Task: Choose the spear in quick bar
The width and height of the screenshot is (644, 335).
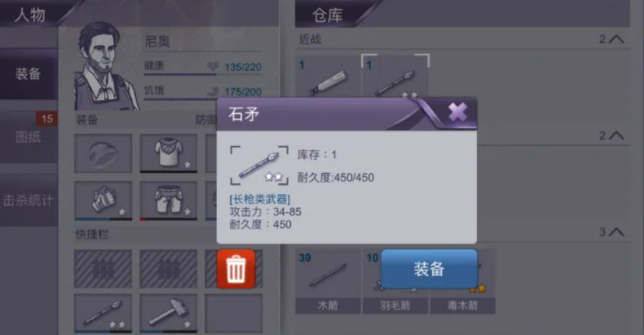Action: (103, 313)
